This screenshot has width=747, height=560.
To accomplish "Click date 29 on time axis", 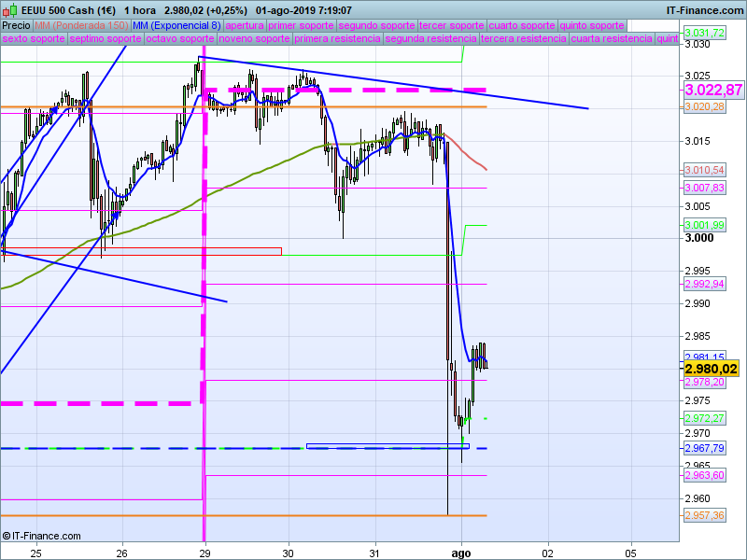I will click(x=204, y=553).
